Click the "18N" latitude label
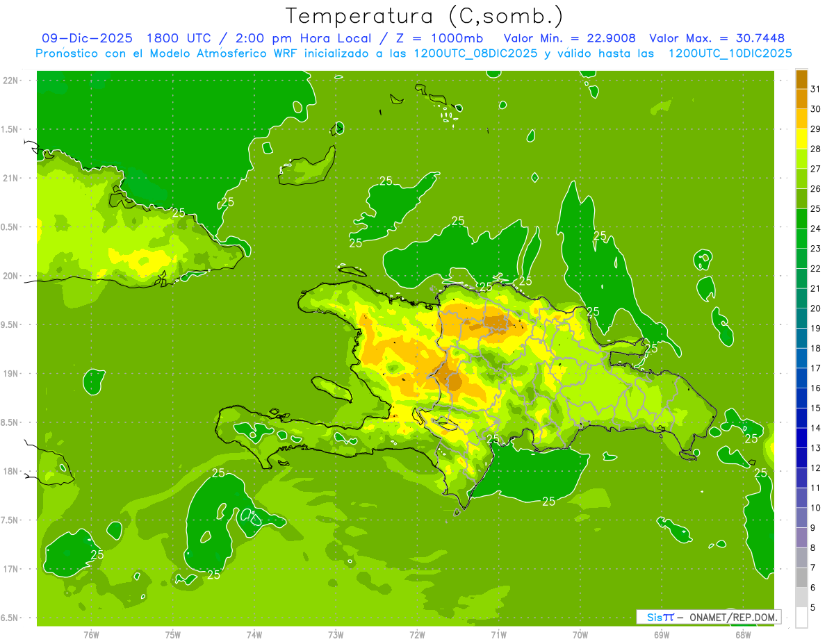 10,472
